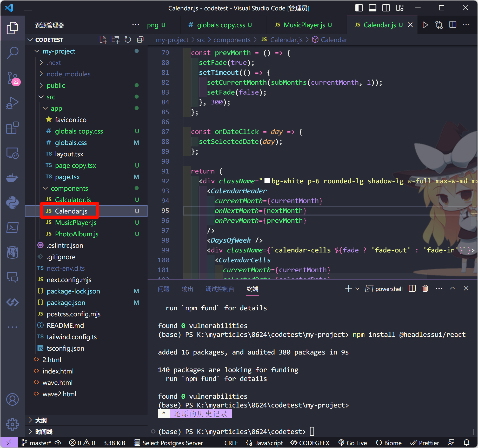Screen dimensions: 478x448
Task: Click New Folder icon in CODETEST header
Action: point(115,40)
